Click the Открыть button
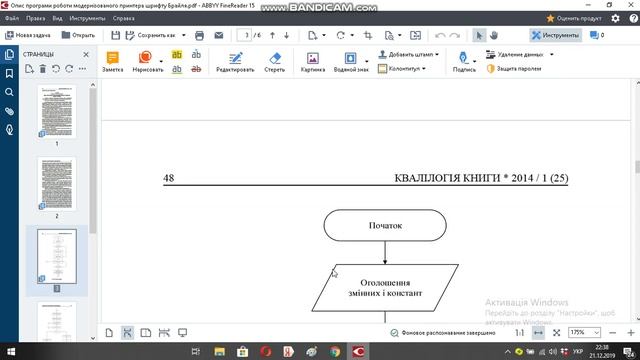Image resolution: width=640 pixels, height=360 pixels. click(78, 36)
